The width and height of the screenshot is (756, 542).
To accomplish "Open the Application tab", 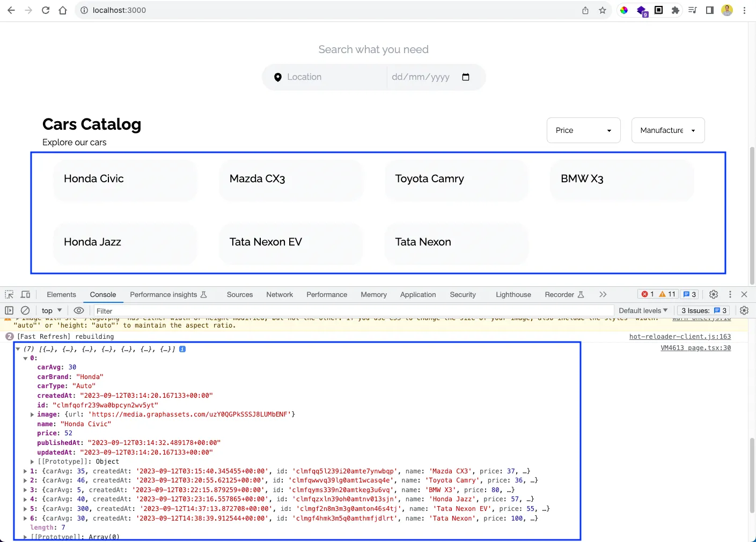I will click(x=418, y=294).
